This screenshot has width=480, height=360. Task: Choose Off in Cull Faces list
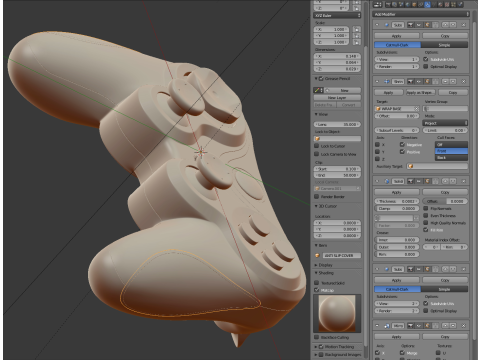452,144
